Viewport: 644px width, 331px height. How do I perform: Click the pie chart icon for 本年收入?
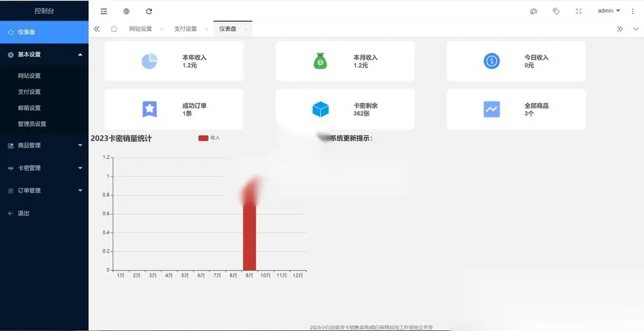coord(149,61)
